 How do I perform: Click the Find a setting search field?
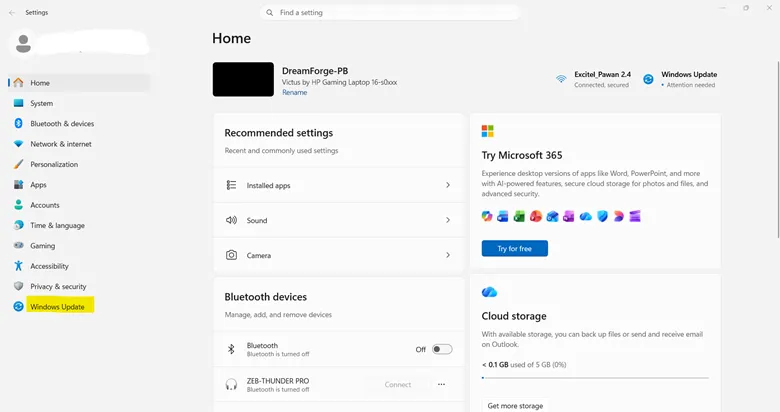point(390,12)
